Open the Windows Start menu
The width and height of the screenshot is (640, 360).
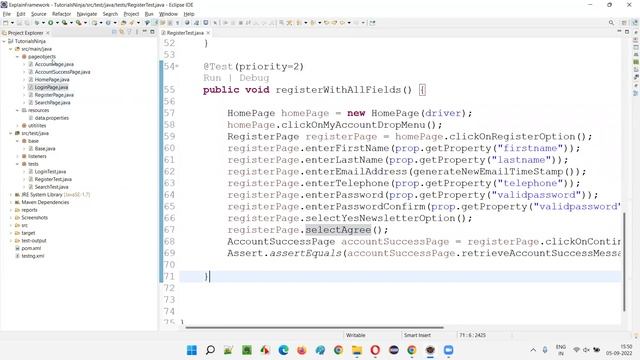point(191,350)
